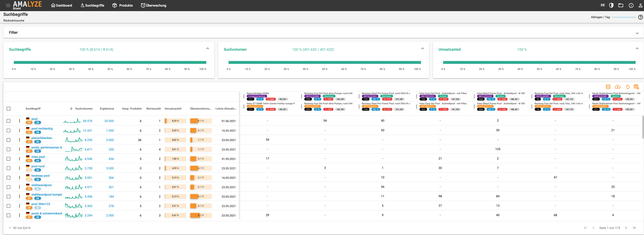Check the box for 'planschbecken' row
This screenshot has width=644, height=235.
pos(8,140)
